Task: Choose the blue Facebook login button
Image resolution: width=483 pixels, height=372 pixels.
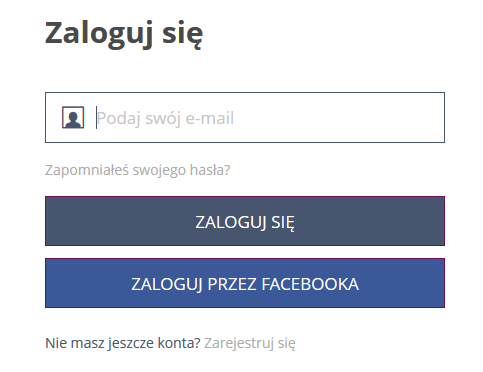Action: 245,283
